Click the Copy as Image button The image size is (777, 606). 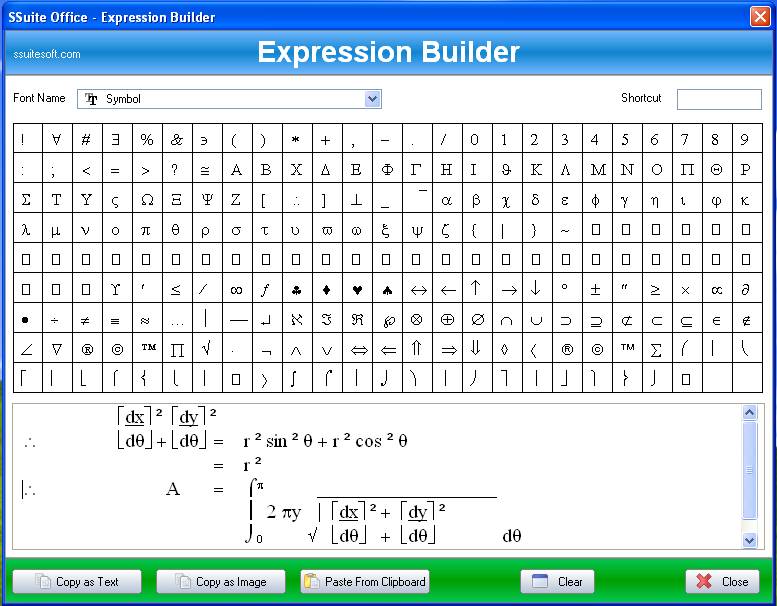click(x=221, y=582)
